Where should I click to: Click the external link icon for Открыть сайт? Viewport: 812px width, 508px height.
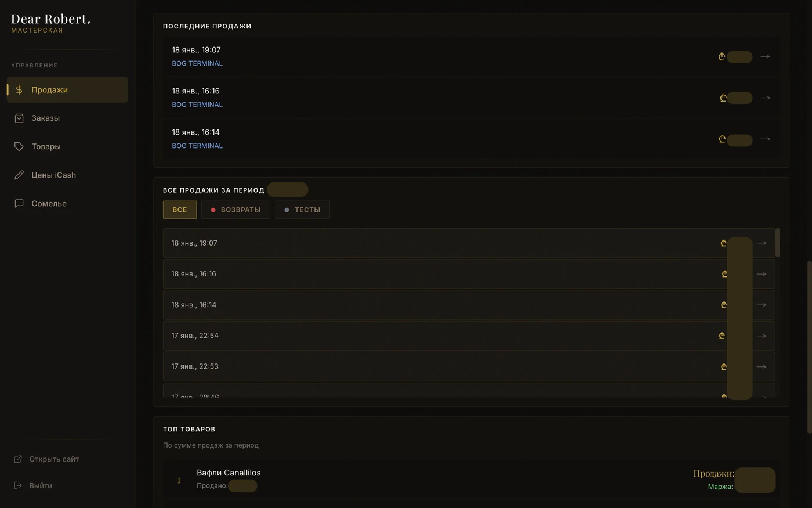(18, 459)
